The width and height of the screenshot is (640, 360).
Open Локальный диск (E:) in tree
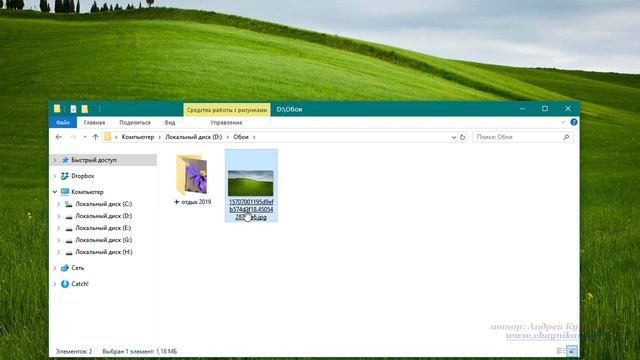coord(103,228)
